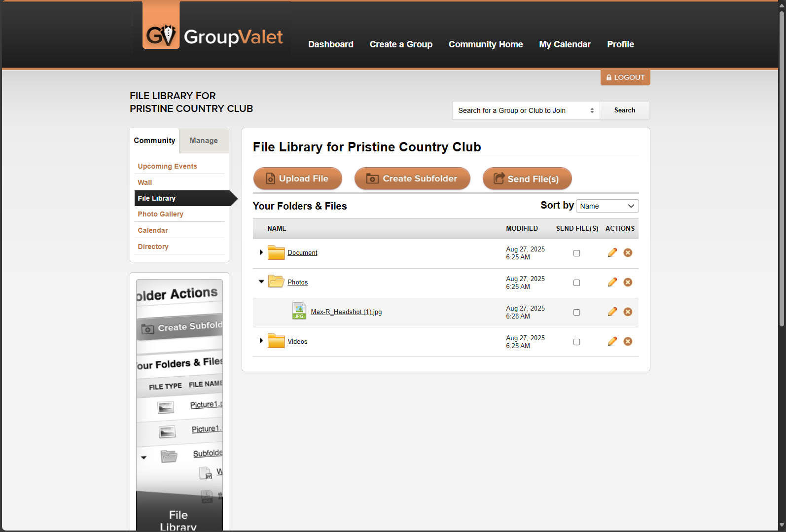
Task: Switch to the Manage tab
Action: (x=204, y=141)
